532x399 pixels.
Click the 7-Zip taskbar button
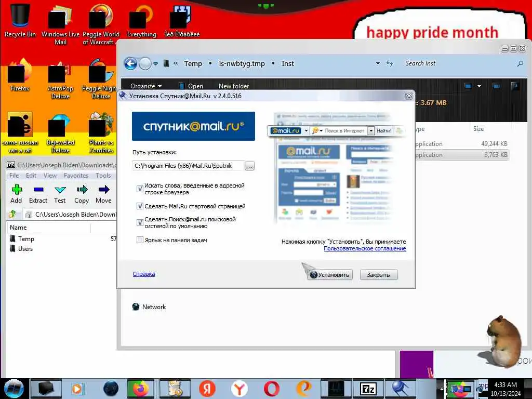click(368, 389)
